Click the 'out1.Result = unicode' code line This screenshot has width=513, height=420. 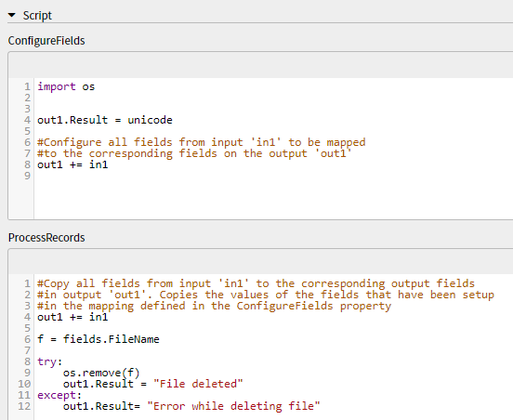(105, 120)
